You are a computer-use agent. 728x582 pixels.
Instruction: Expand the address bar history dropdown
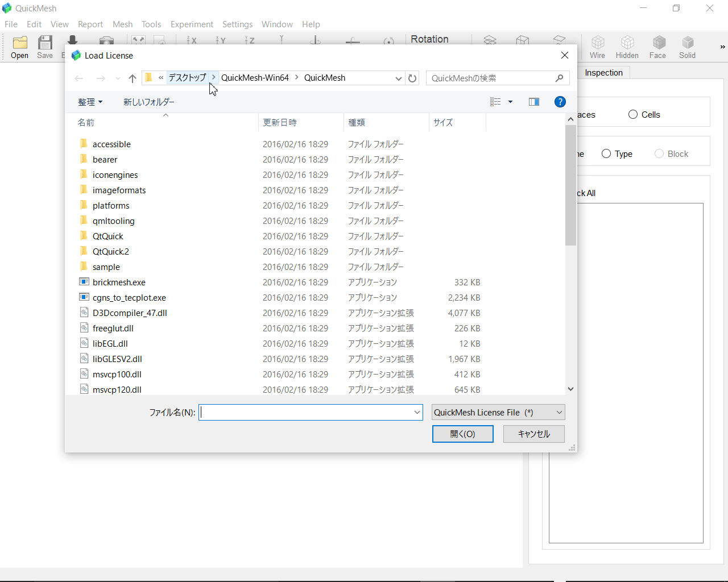coord(399,78)
